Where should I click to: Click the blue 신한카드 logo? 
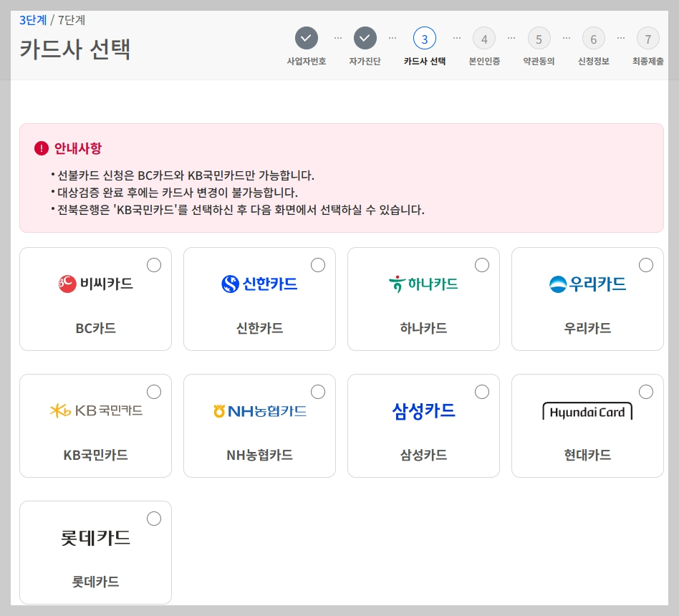pyautogui.click(x=259, y=284)
